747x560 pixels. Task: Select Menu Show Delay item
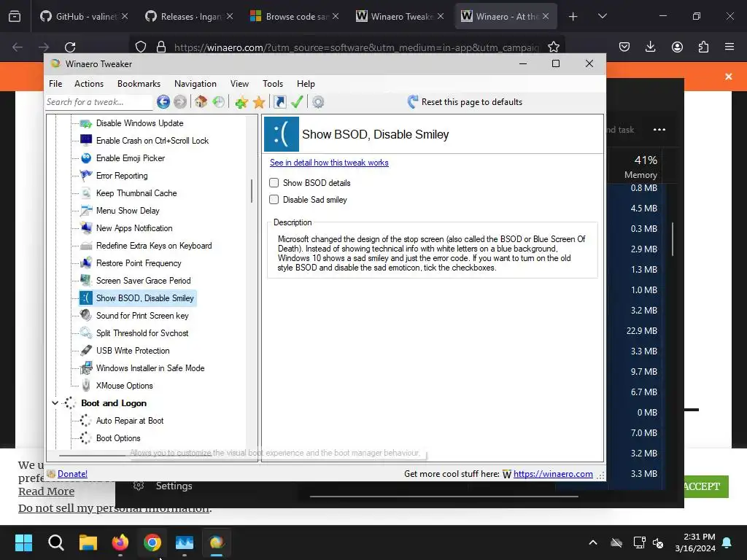(x=128, y=211)
